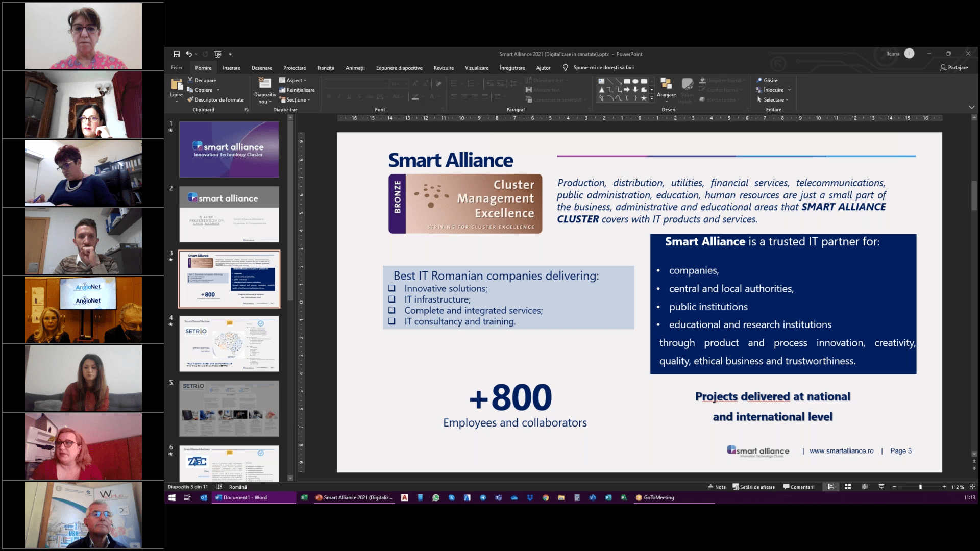Viewport: 980px width, 551px height.
Task: Expand the Aspect layout dropdown
Action: tap(293, 80)
